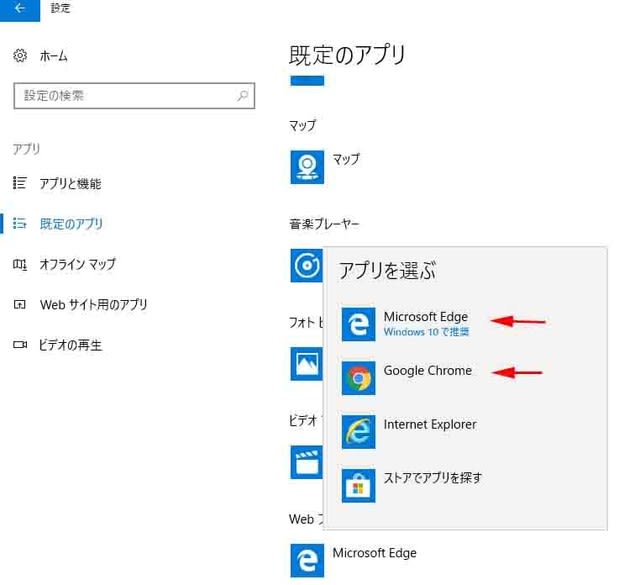Click the マップ app tile icon
This screenshot has height=585, width=640.
point(307,167)
